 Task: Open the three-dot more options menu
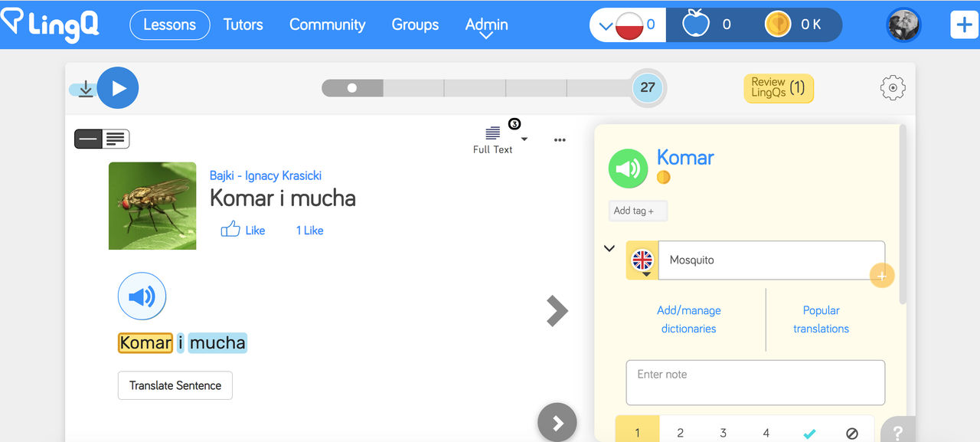tap(560, 140)
